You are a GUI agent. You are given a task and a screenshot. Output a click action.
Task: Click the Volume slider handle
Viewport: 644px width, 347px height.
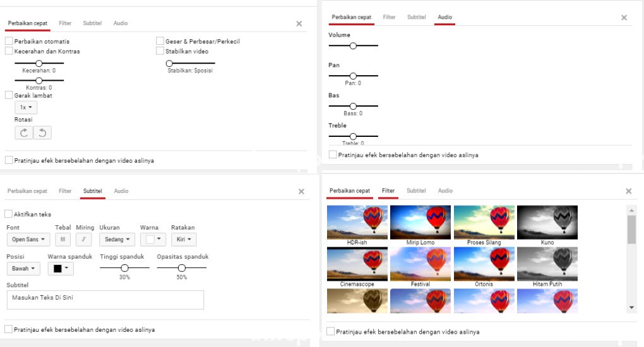353,45
